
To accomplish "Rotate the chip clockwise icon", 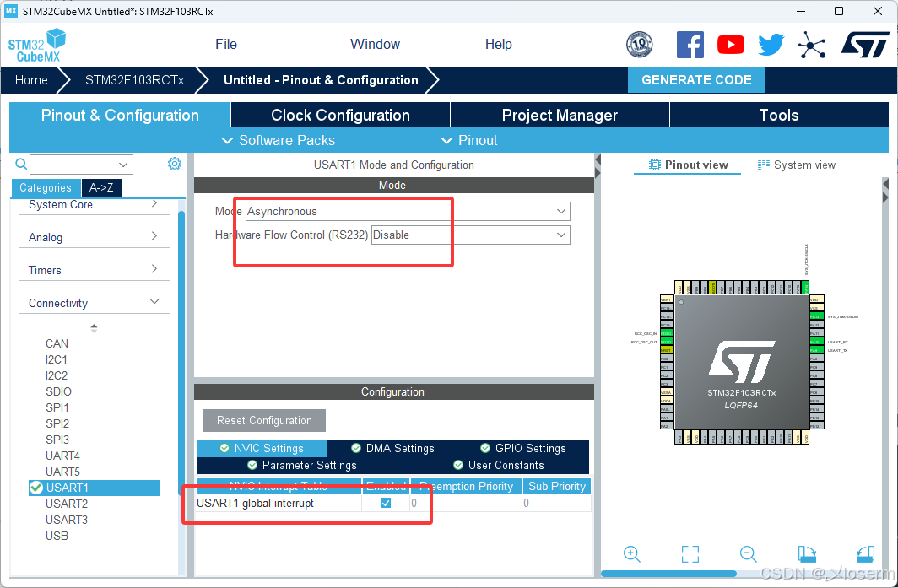I will (x=807, y=553).
